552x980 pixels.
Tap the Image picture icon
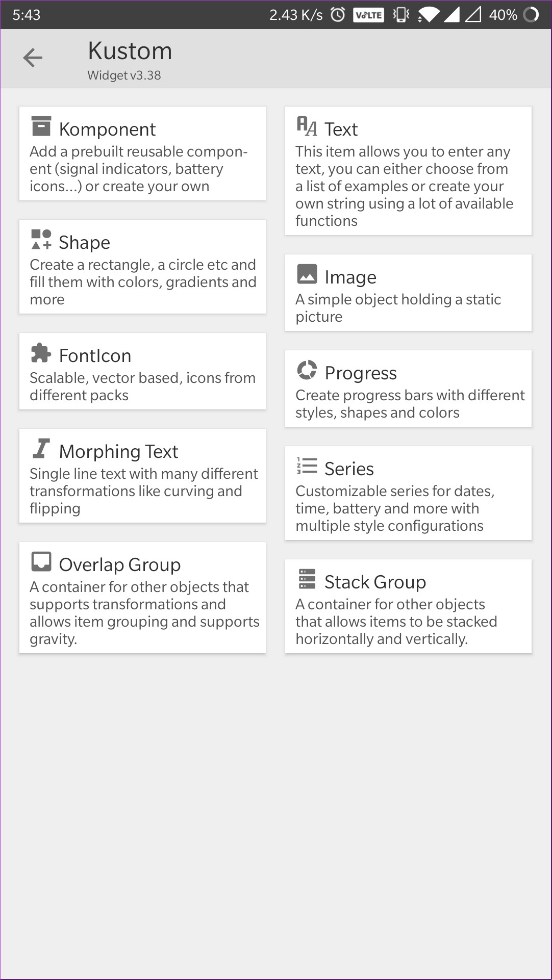307,274
